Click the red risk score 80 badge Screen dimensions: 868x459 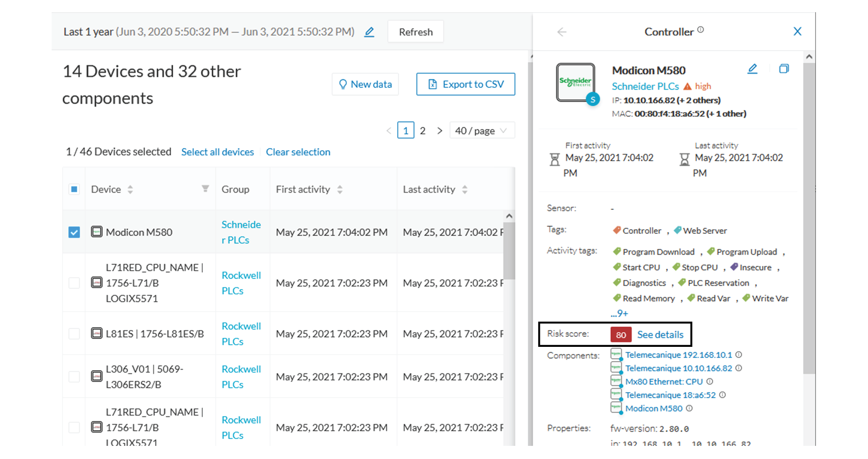click(x=621, y=335)
